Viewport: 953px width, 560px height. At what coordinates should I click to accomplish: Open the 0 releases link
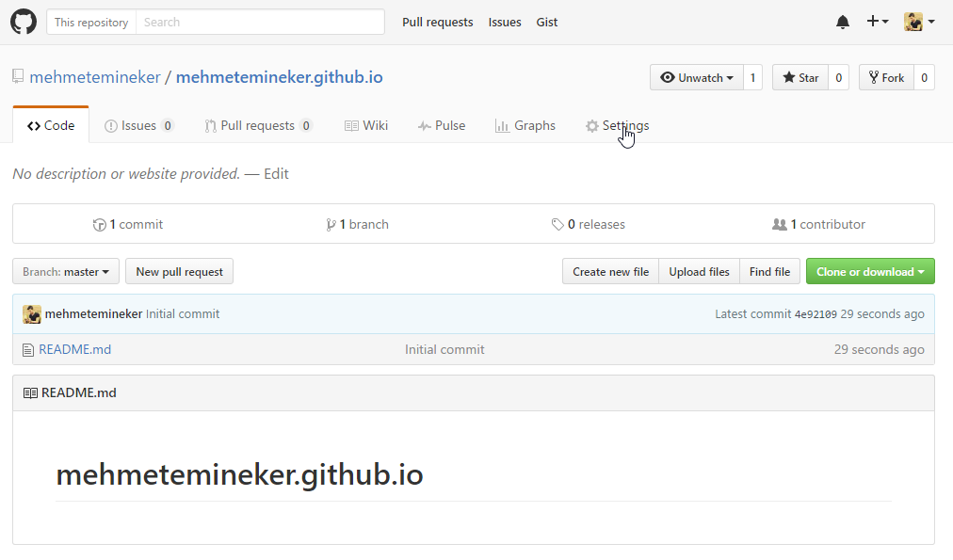[x=589, y=225]
